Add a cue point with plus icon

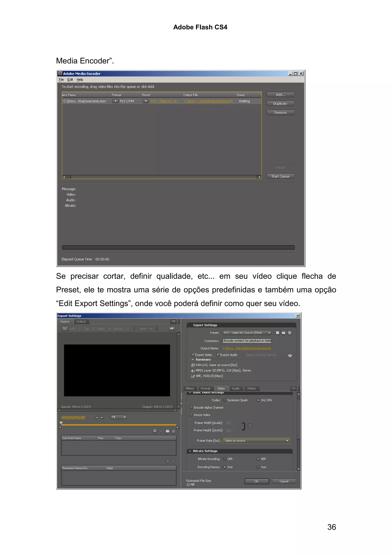pos(155,431)
